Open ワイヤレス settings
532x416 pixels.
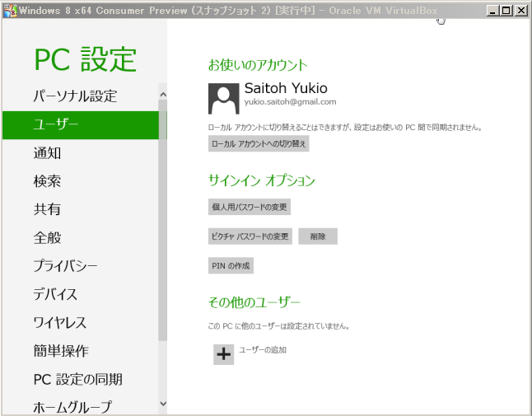point(60,323)
